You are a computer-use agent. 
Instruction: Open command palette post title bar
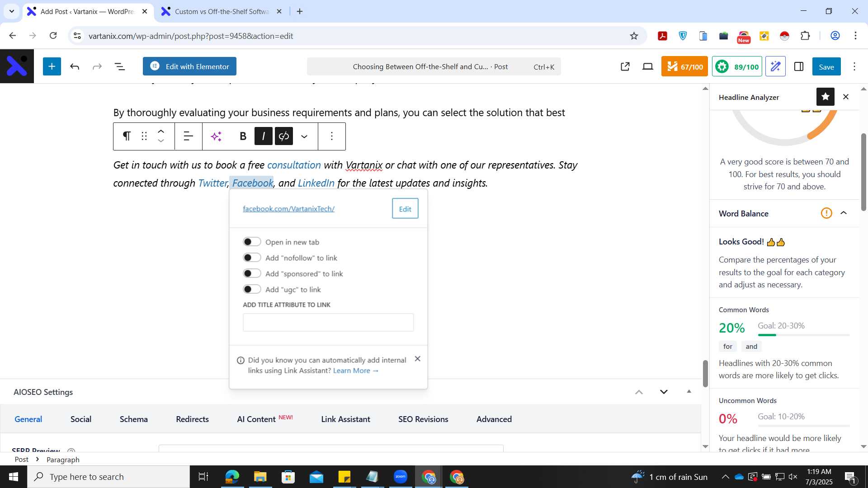pyautogui.click(x=434, y=66)
